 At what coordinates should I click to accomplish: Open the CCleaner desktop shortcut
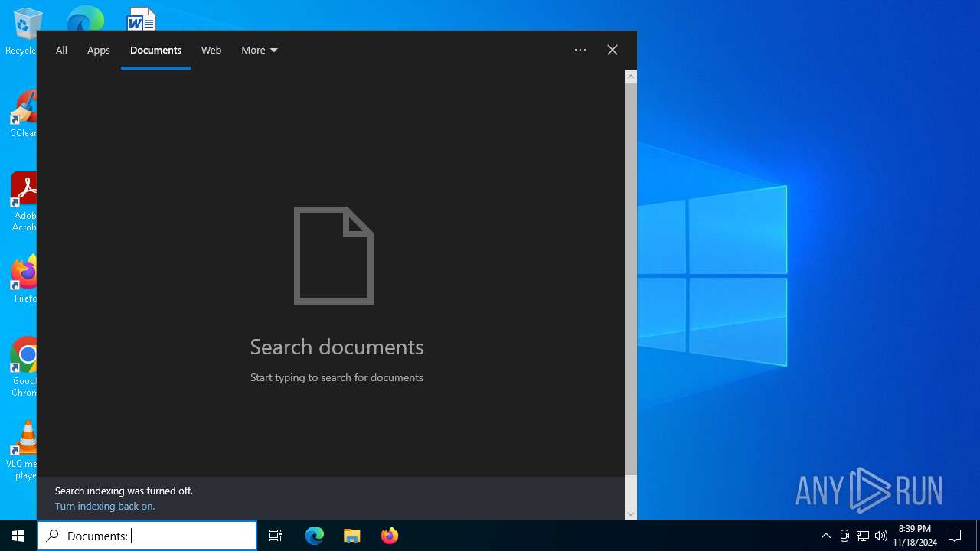click(x=24, y=115)
